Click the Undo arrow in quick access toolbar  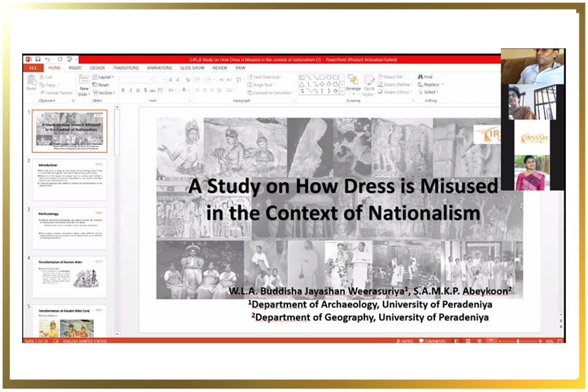[48, 59]
